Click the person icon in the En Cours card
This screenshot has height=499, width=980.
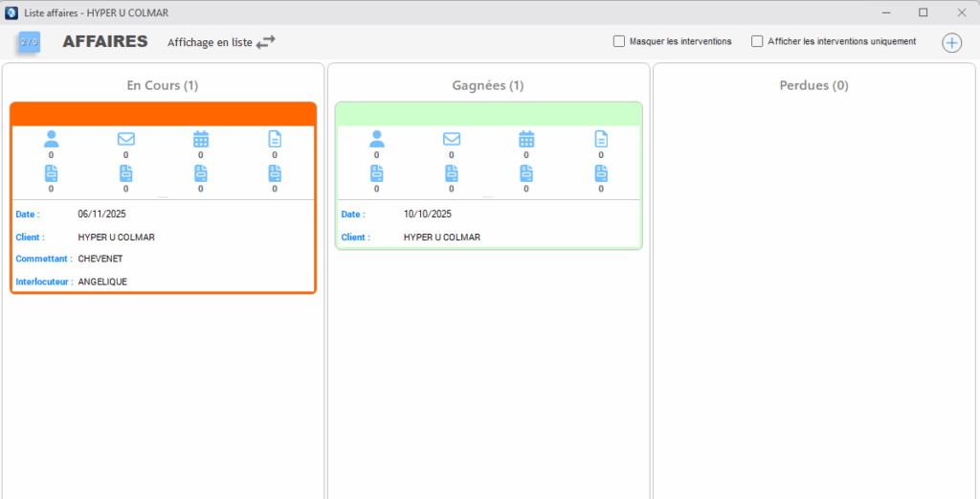click(52, 139)
